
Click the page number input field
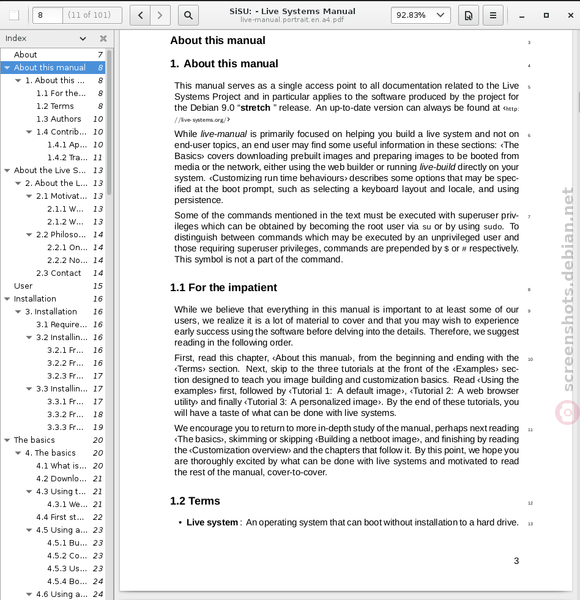coord(47,15)
